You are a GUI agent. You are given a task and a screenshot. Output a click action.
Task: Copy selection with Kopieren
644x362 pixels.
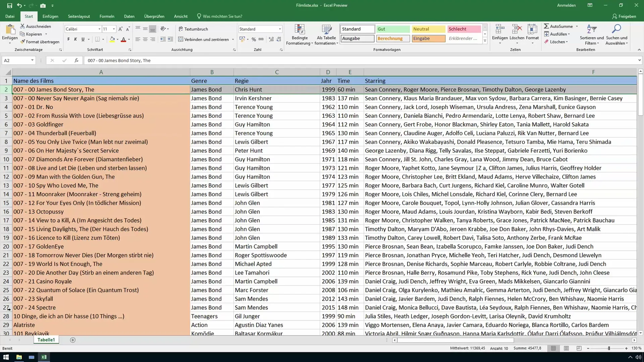pos(31,34)
